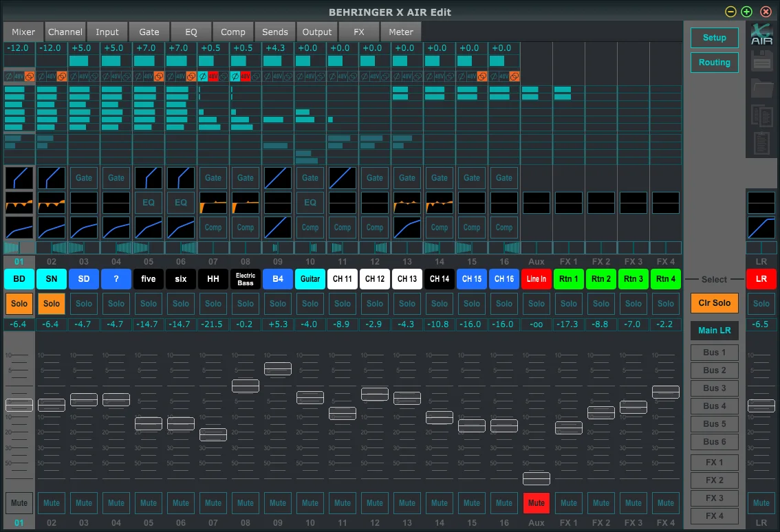Mute the Guitar channel
The width and height of the screenshot is (780, 532).
pyautogui.click(x=310, y=502)
